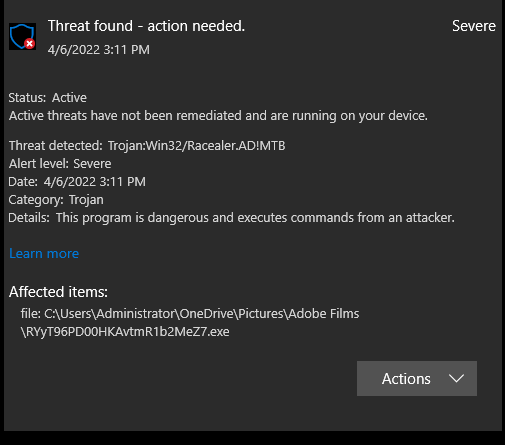Click the red X badge on shield
This screenshot has width=505, height=445.
(x=30, y=43)
